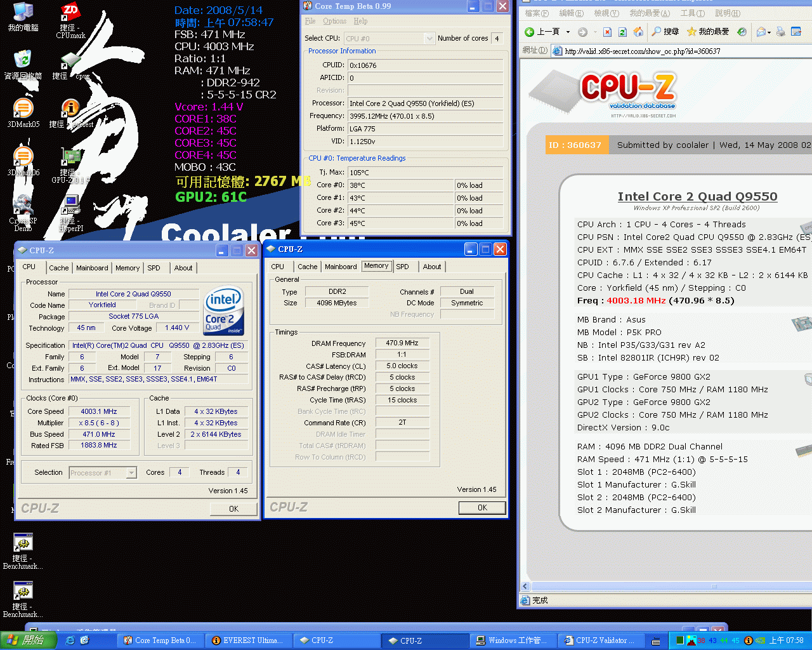The width and height of the screenshot is (812, 650).
Task: Click the IE horizontal scrollbar left arrow
Action: (x=525, y=587)
